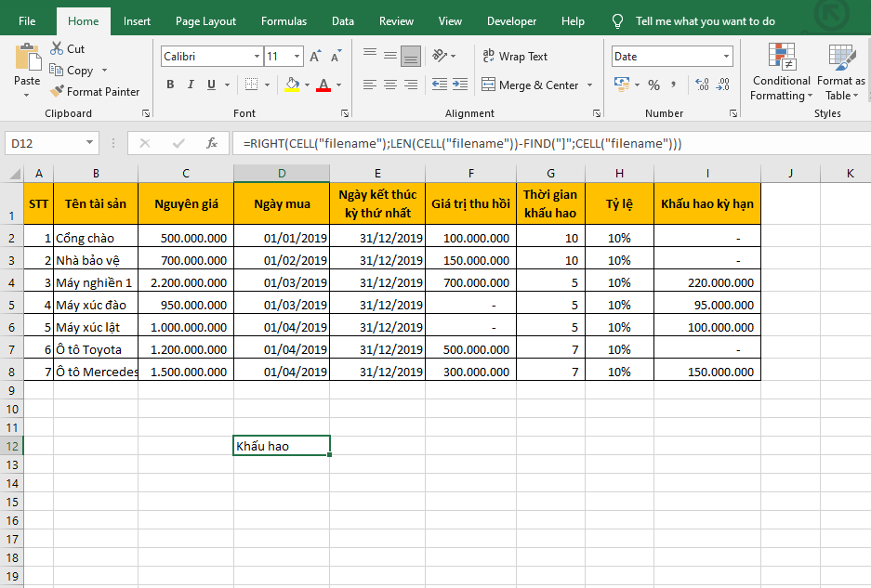Apply the yellow Fill Color swatch

(x=292, y=85)
